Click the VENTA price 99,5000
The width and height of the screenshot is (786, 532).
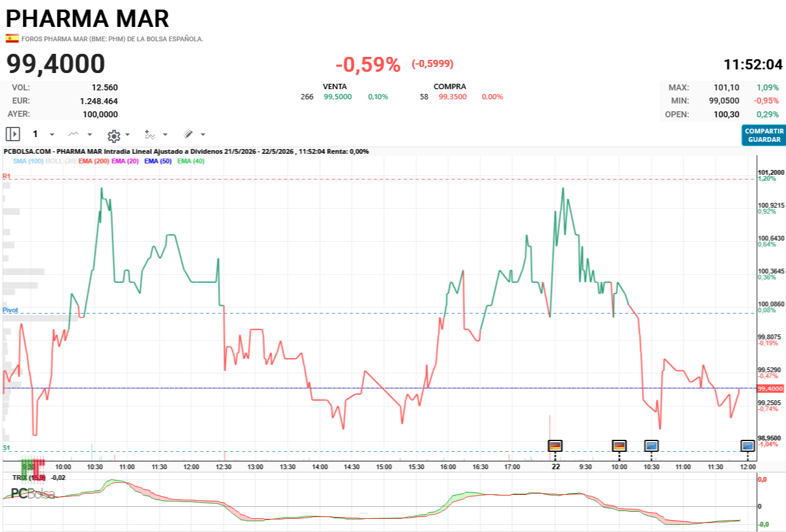338,97
